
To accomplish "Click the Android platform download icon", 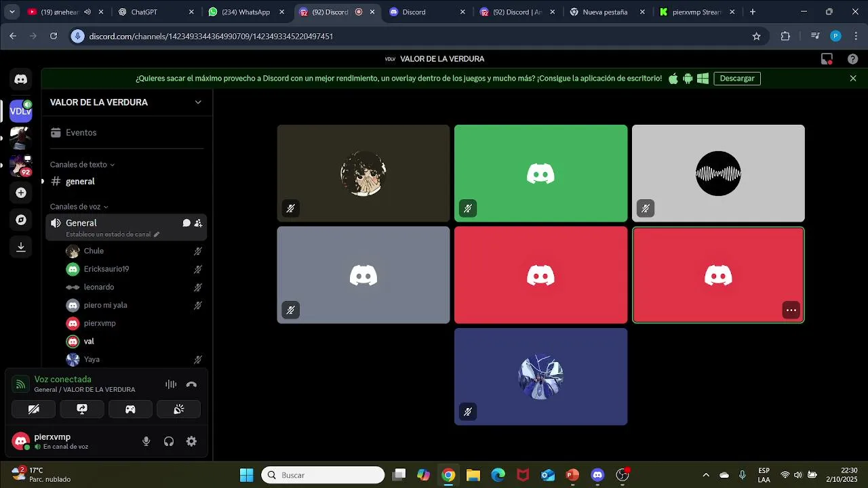I will [688, 79].
